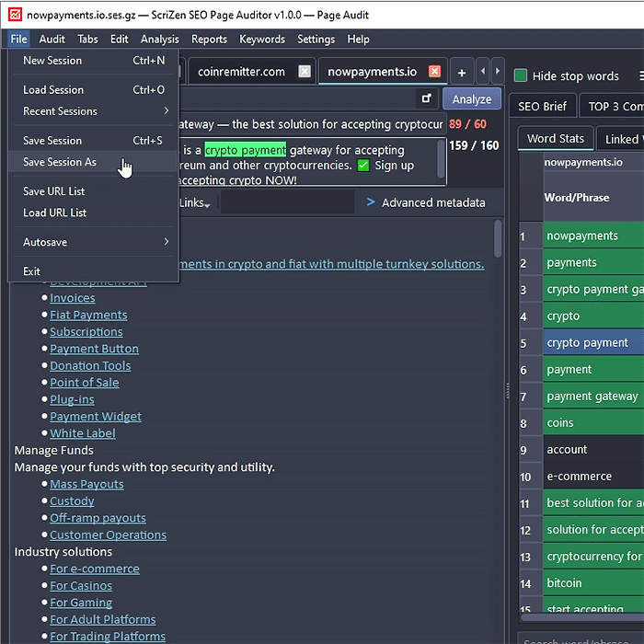Close the nowpayments.io tab
This screenshot has height=644, width=644.
(435, 72)
